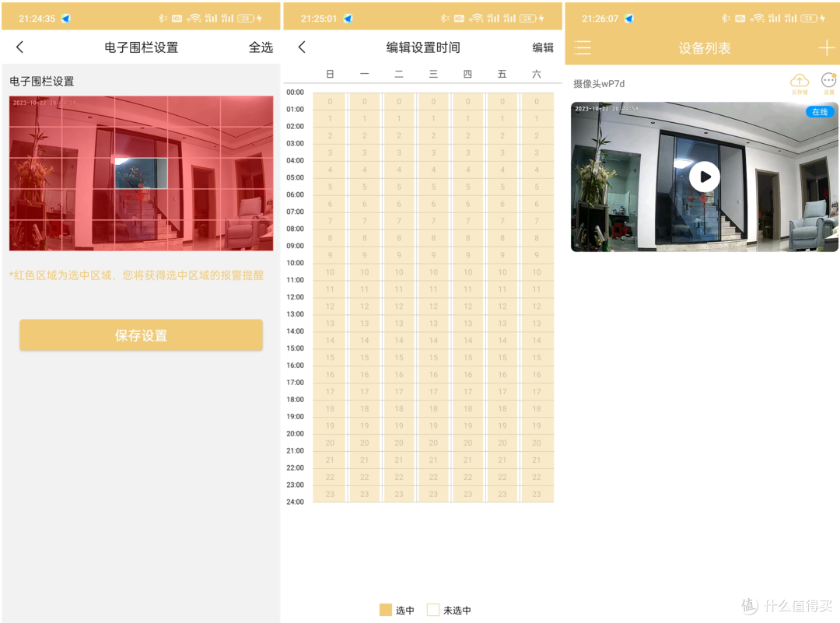Click the 00:00 time label
Image resolution: width=840 pixels, height=623 pixels.
point(295,92)
